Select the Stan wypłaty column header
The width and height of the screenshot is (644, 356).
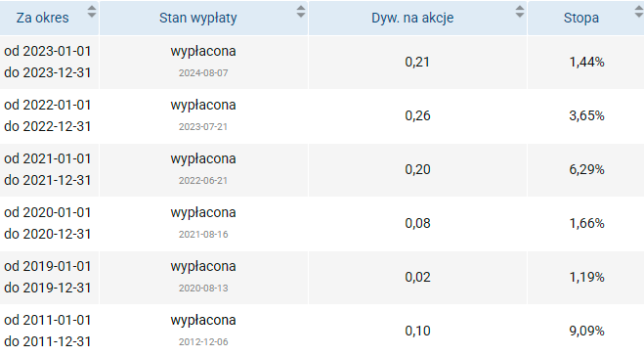(x=203, y=18)
